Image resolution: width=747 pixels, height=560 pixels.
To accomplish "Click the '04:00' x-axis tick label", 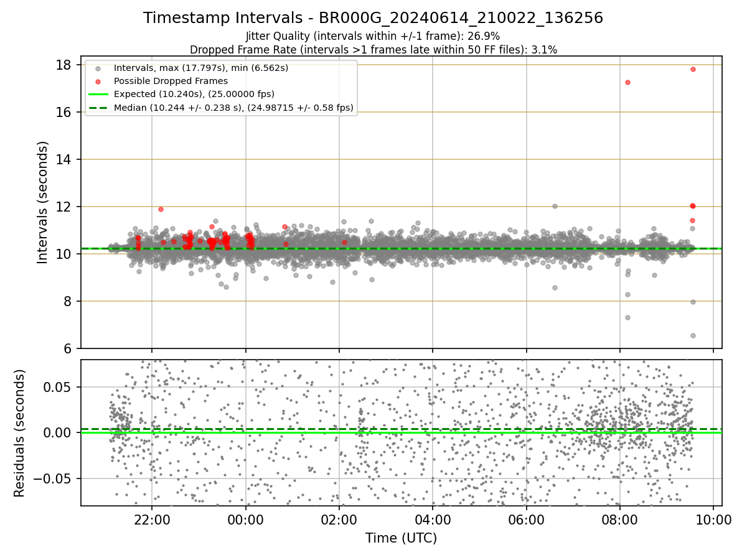I will point(433,519).
